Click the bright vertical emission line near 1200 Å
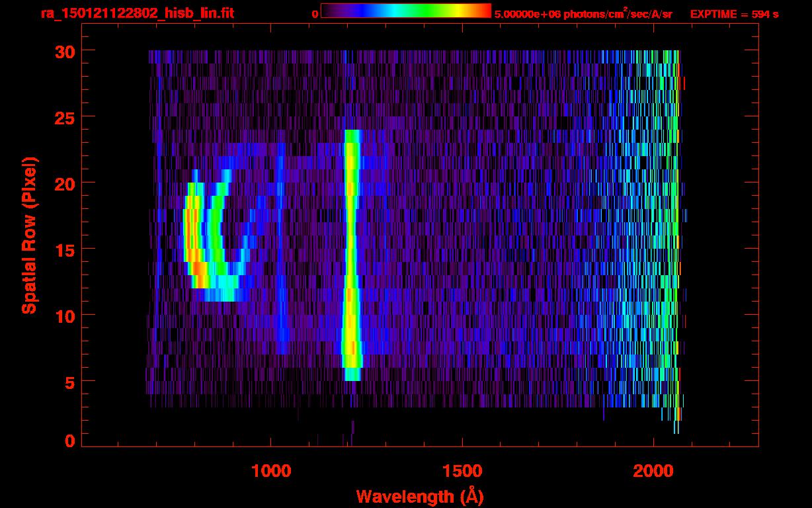The height and width of the screenshot is (508, 812). (x=351, y=251)
